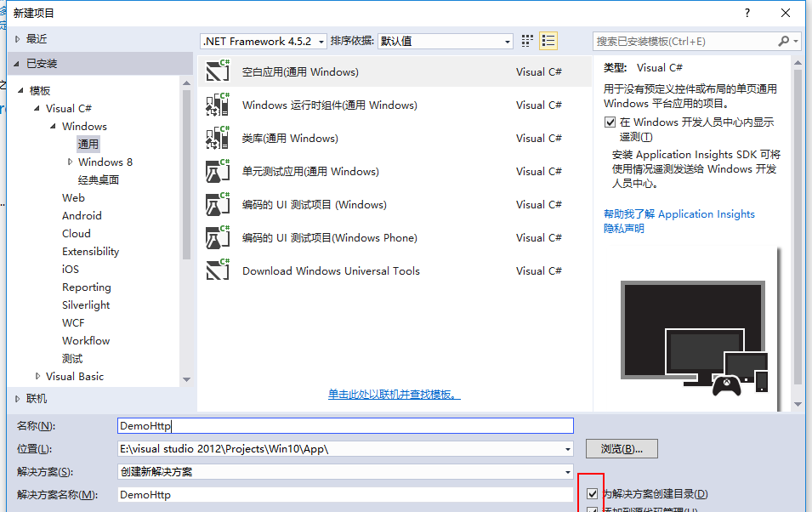Uncheck 为解决方案创建目录 checkbox
This screenshot has width=812, height=512.
[x=593, y=493]
